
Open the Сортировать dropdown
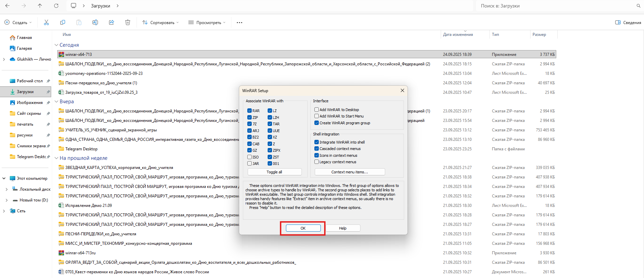click(x=161, y=23)
